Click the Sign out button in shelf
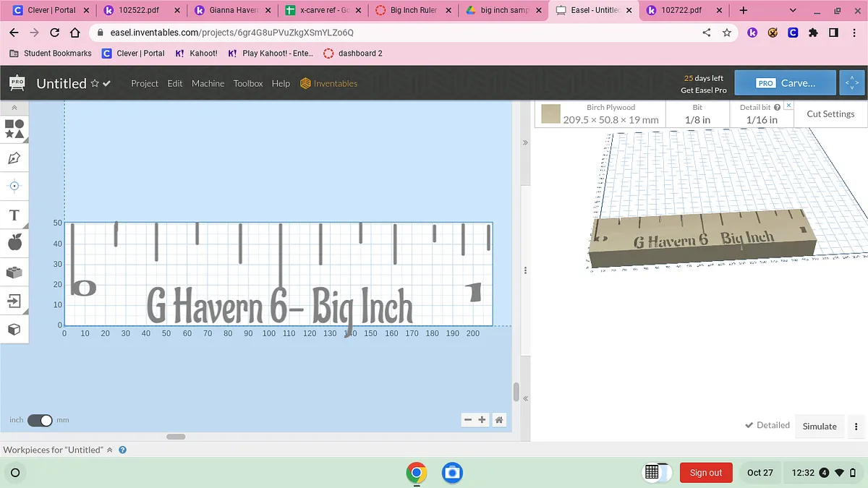 coord(705,473)
